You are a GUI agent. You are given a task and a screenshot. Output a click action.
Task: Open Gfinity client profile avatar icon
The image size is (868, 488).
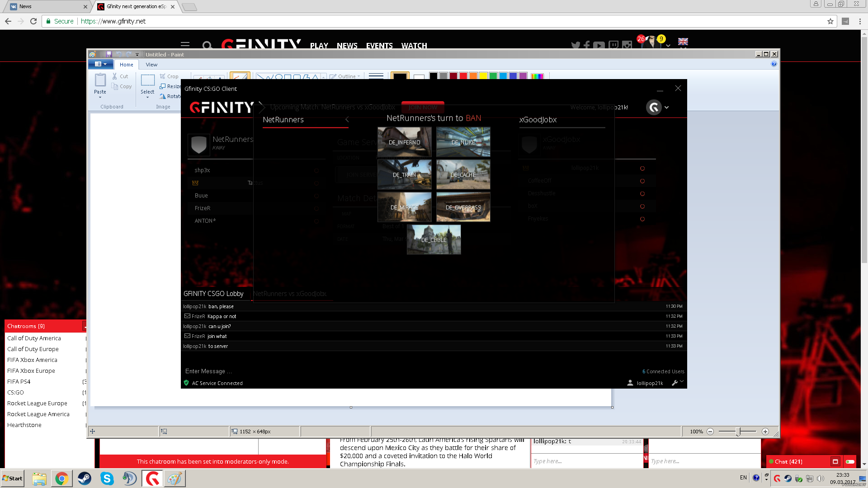point(654,107)
